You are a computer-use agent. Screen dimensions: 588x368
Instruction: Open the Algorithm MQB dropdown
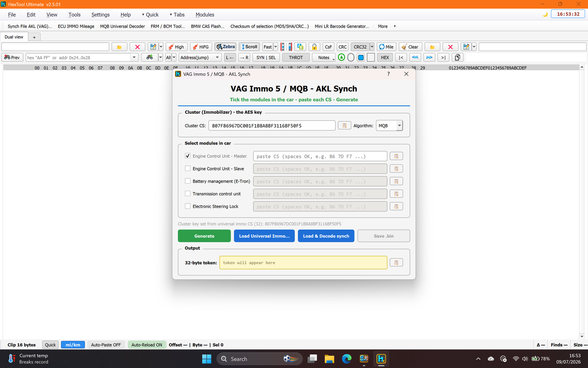(399, 125)
